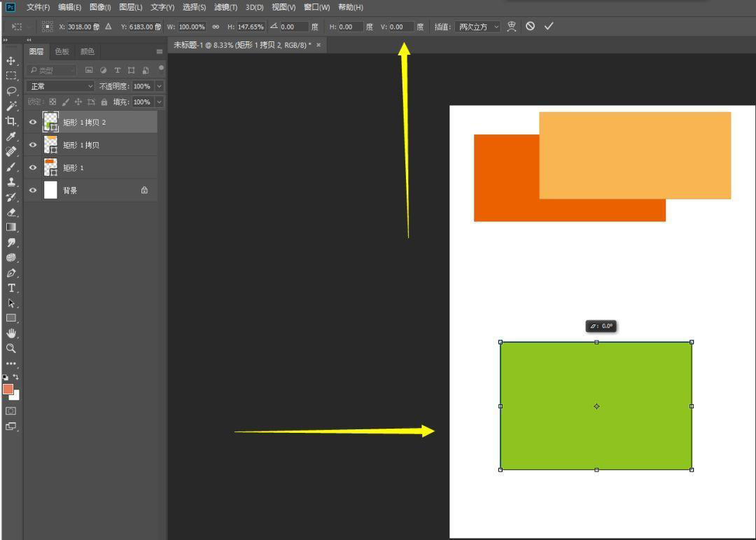This screenshot has height=540, width=756.
Task: Select the Horizontal Type tool
Action: [x=10, y=288]
